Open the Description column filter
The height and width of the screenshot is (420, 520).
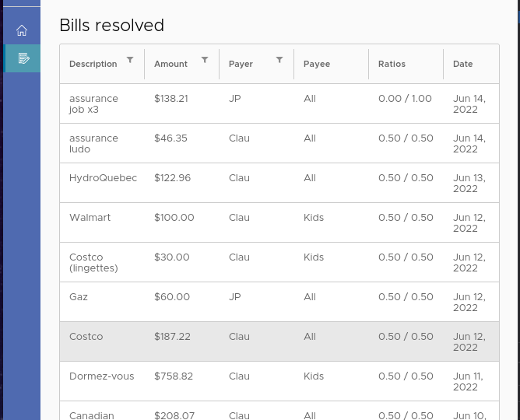(x=130, y=60)
